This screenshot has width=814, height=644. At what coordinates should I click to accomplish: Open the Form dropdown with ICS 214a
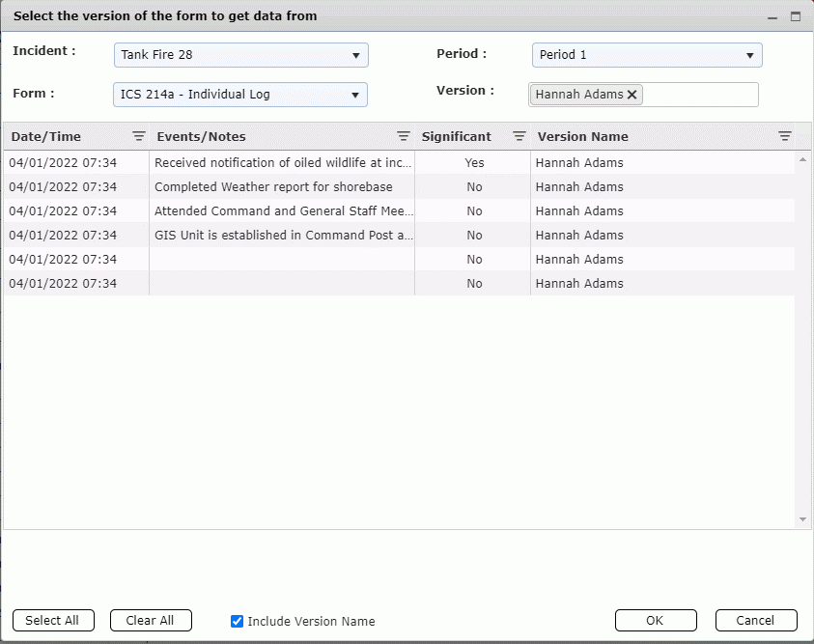pyautogui.click(x=240, y=95)
